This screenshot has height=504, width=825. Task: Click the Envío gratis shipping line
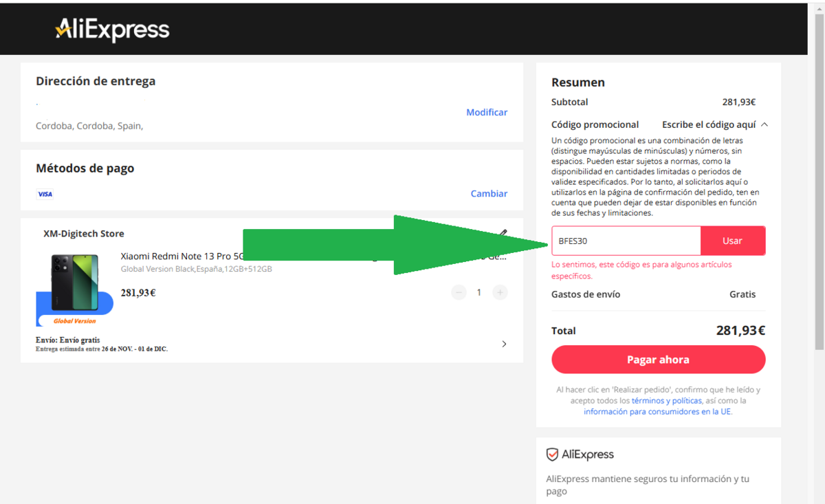click(68, 340)
